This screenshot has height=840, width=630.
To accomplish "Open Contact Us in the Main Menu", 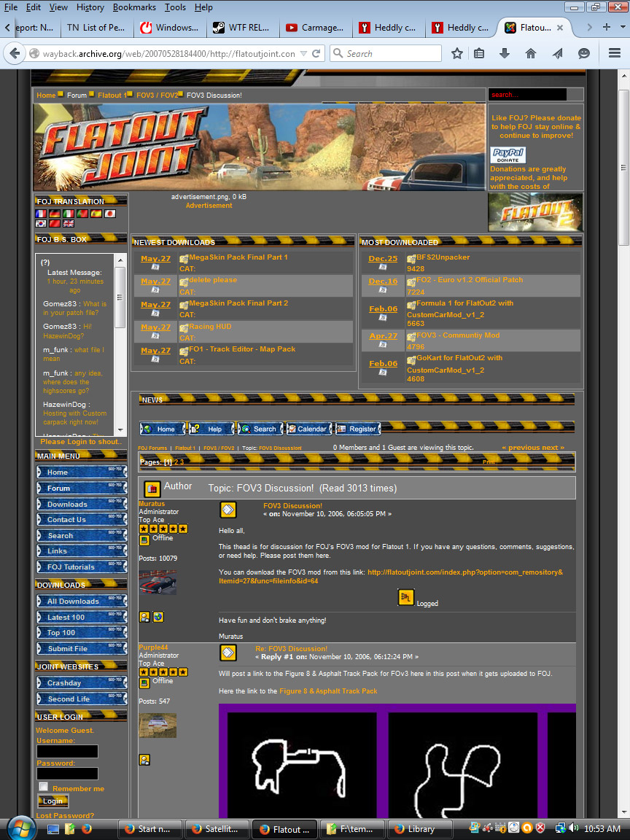I will (x=82, y=520).
